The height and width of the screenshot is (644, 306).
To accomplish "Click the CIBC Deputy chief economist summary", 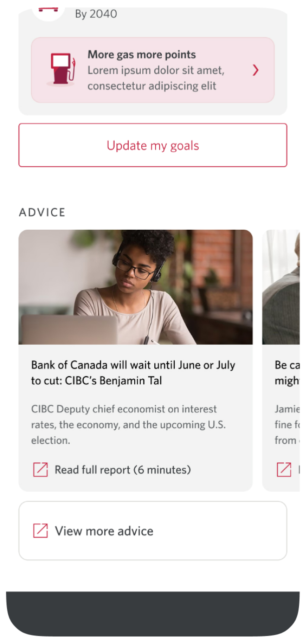I will tap(128, 424).
